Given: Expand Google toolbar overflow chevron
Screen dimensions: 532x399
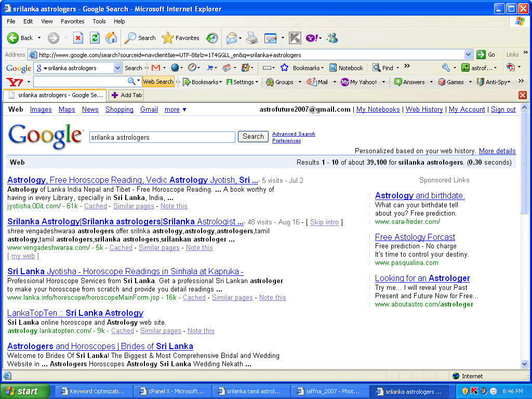Looking at the screenshot, I should point(407,66).
